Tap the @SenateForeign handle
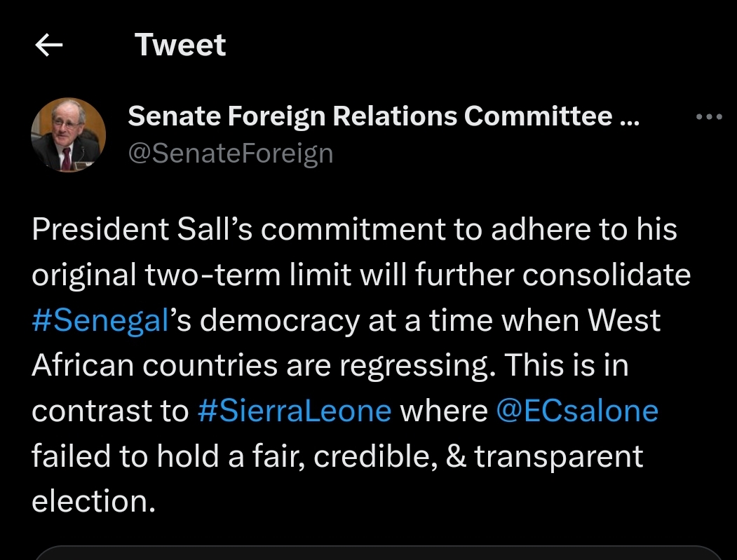Screen dimensions: 737x560 click(230, 153)
